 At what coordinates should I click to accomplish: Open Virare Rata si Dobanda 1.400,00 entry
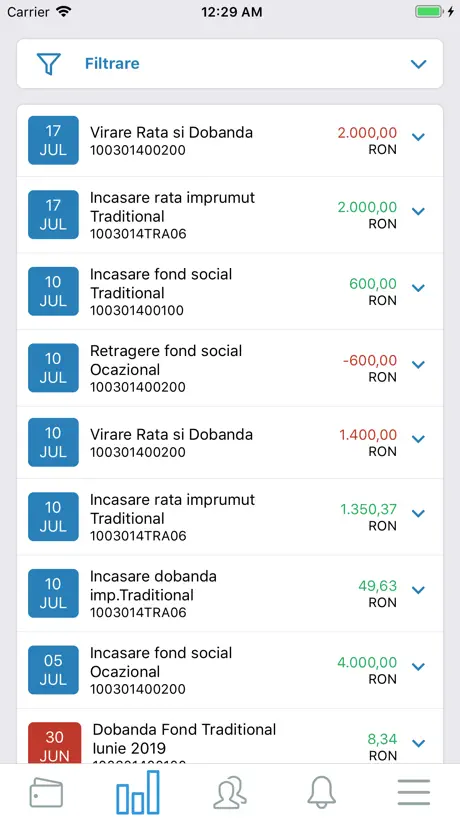tap(230, 442)
